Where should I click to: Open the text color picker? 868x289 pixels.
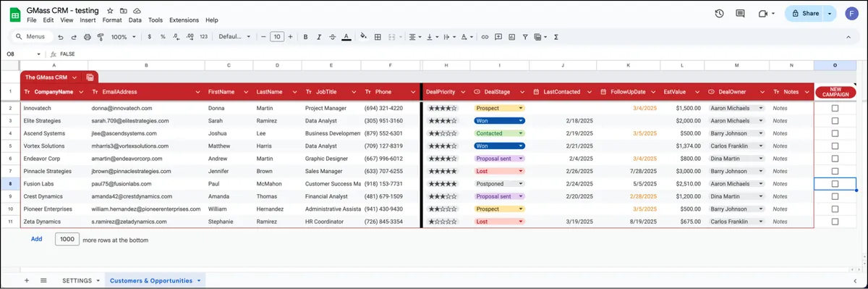pos(346,37)
